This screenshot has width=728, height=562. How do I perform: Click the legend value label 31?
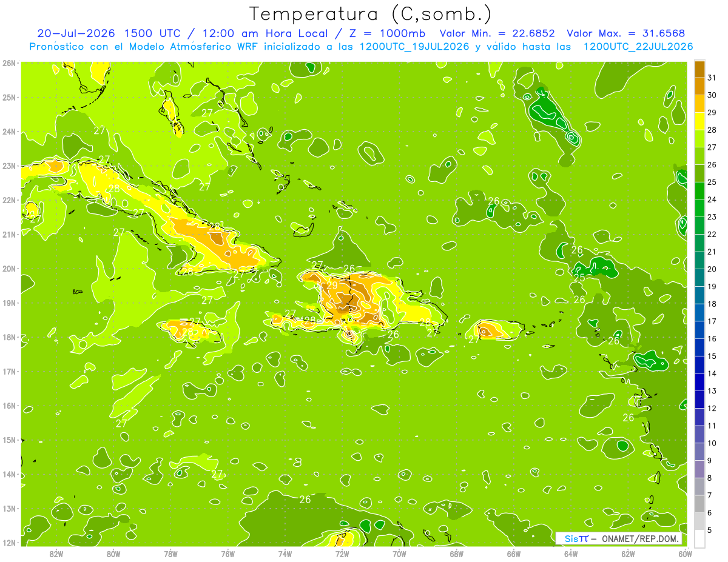click(x=712, y=78)
